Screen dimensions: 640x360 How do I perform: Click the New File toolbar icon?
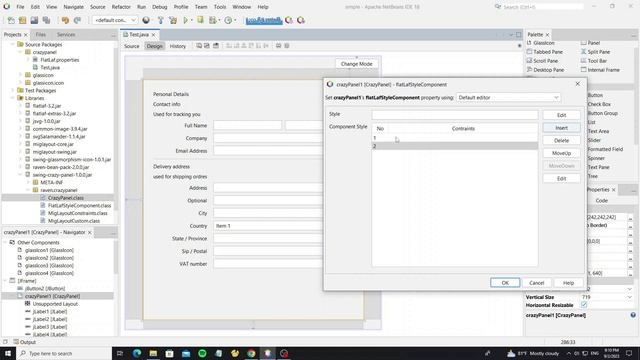[11, 20]
